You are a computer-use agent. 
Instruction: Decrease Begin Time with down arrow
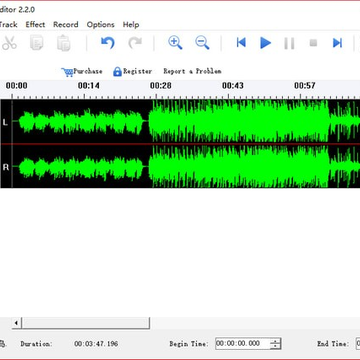[x=275, y=347]
